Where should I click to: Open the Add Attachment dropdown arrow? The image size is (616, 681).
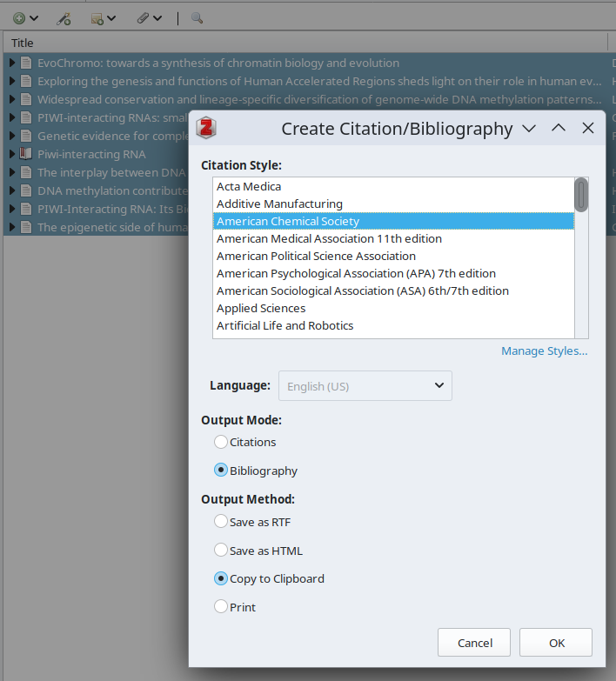tap(157, 18)
